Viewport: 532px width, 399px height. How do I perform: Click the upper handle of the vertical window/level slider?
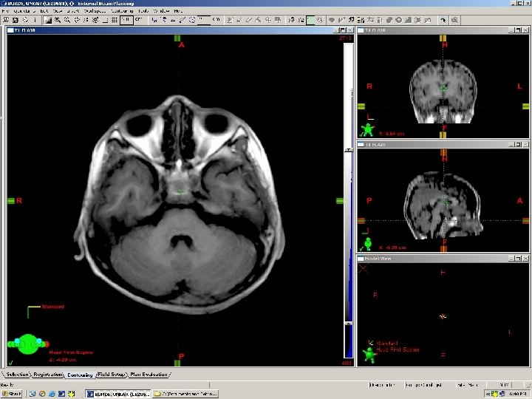(x=349, y=150)
